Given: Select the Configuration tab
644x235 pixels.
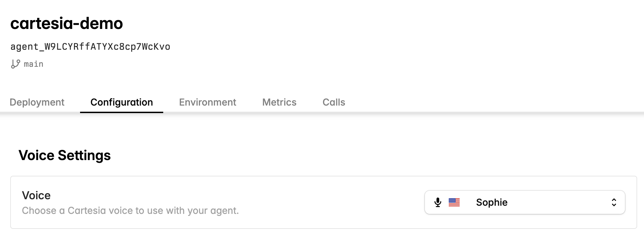Looking at the screenshot, I should [121, 102].
